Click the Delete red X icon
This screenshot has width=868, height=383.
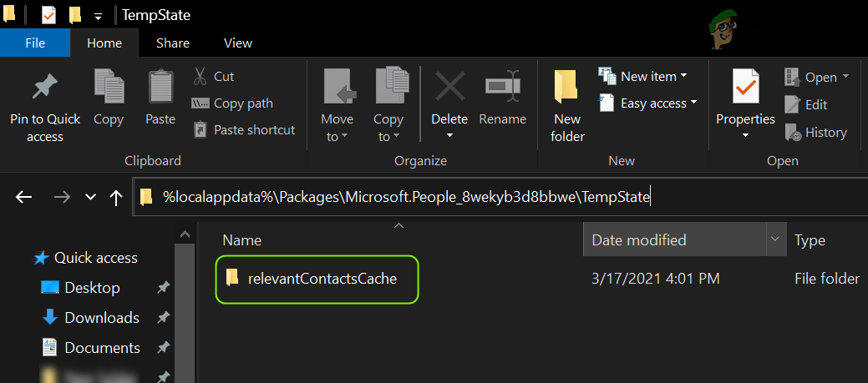coord(449,87)
